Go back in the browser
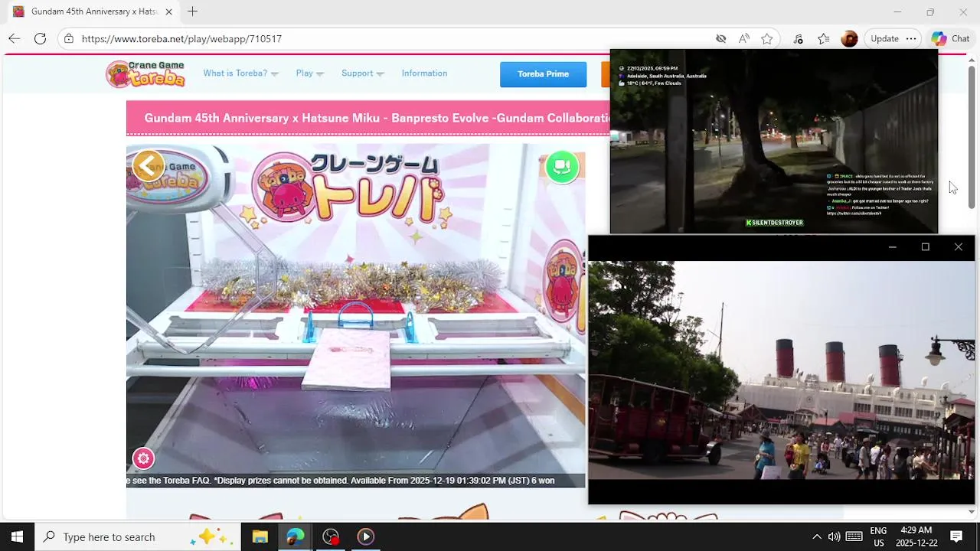The width and height of the screenshot is (980, 551). click(x=15, y=38)
